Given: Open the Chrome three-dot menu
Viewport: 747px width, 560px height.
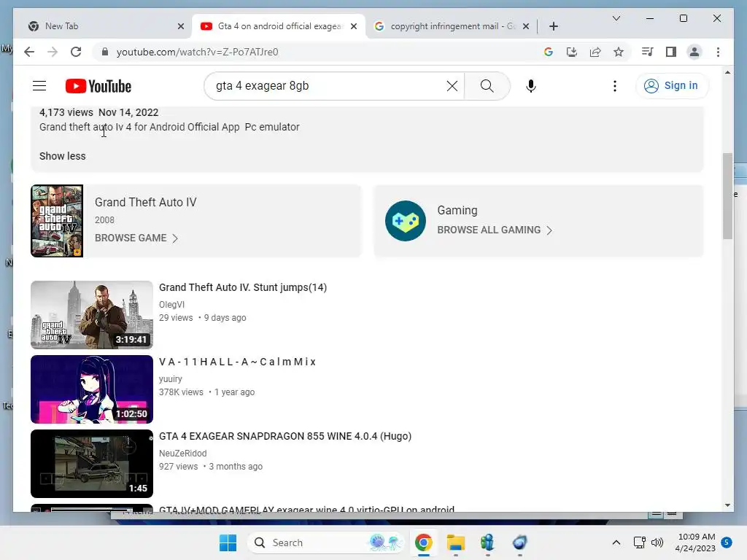Looking at the screenshot, I should coord(718,52).
